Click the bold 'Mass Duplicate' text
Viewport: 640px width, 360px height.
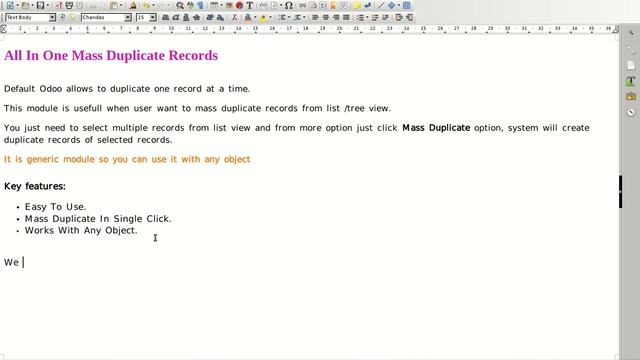436,128
